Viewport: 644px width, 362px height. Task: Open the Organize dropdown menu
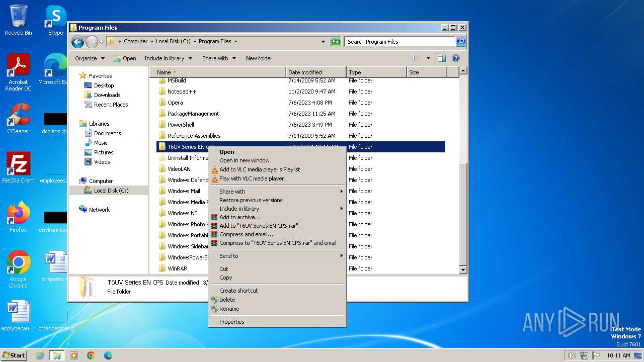(90, 58)
